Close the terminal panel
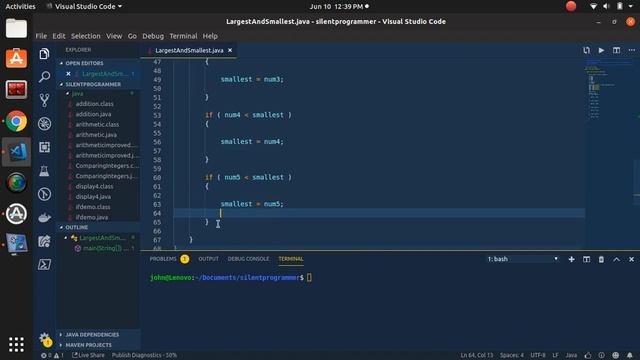The image size is (640, 360). coord(631,259)
